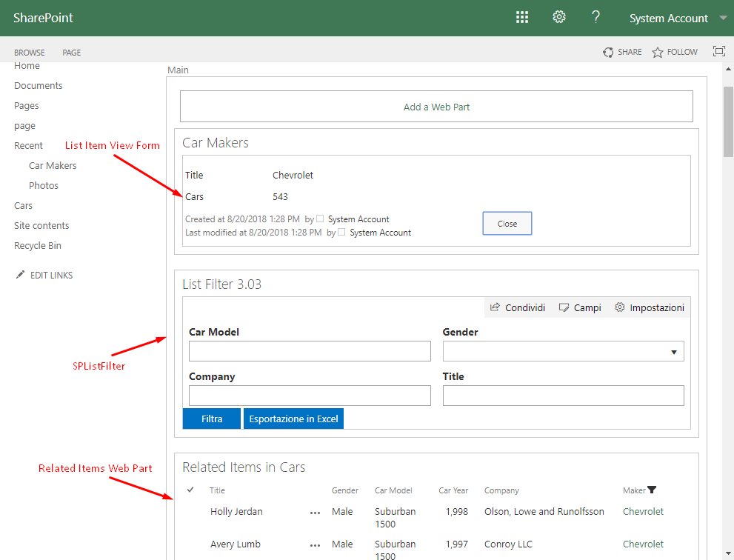Sort by the Title column header
734x560 pixels.
click(x=217, y=490)
